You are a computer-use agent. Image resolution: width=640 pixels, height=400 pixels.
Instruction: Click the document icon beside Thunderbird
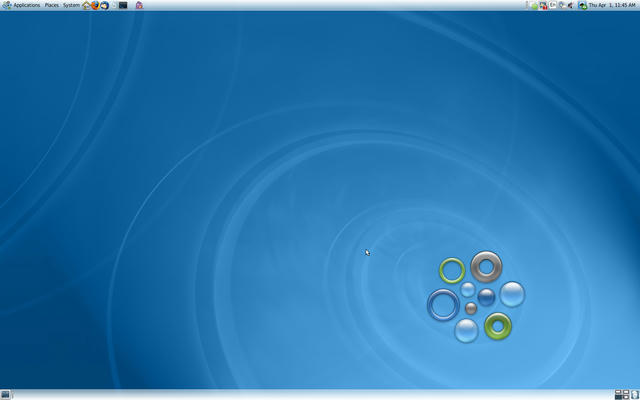(x=113, y=5)
